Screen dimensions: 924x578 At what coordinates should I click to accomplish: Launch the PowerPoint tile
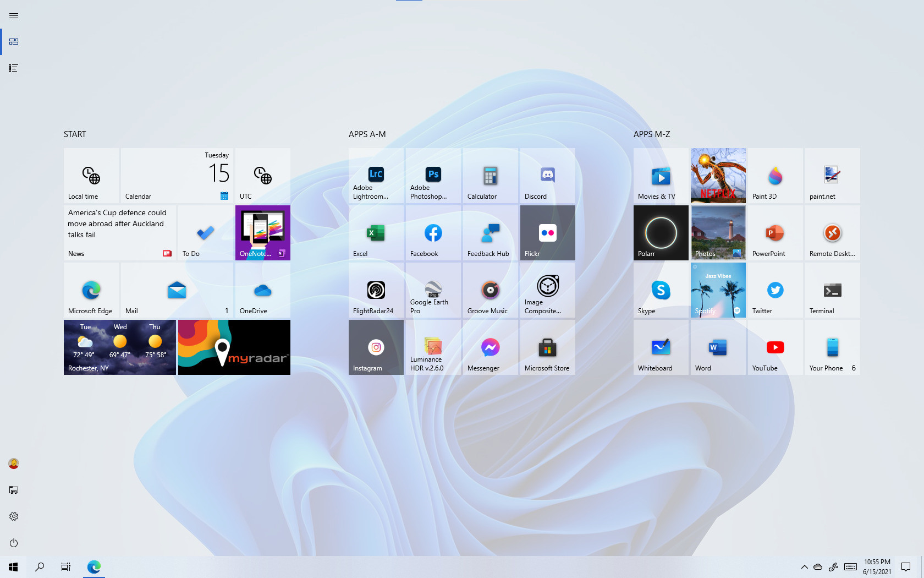(776, 233)
